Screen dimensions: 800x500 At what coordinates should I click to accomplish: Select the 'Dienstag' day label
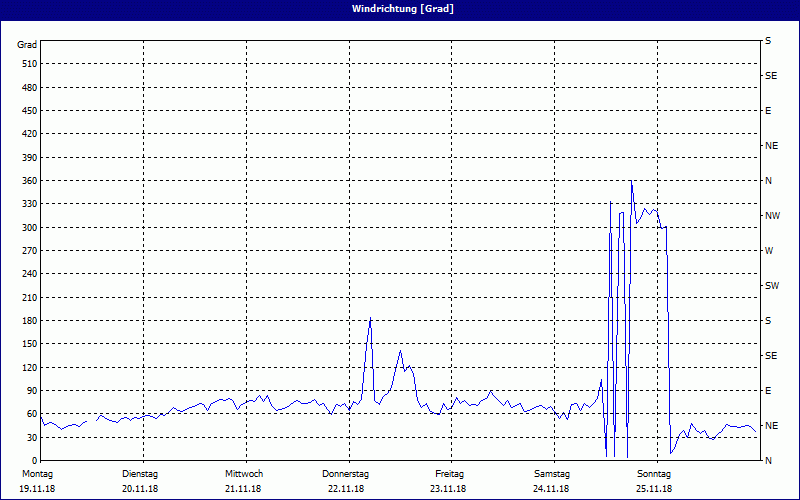pyautogui.click(x=140, y=474)
